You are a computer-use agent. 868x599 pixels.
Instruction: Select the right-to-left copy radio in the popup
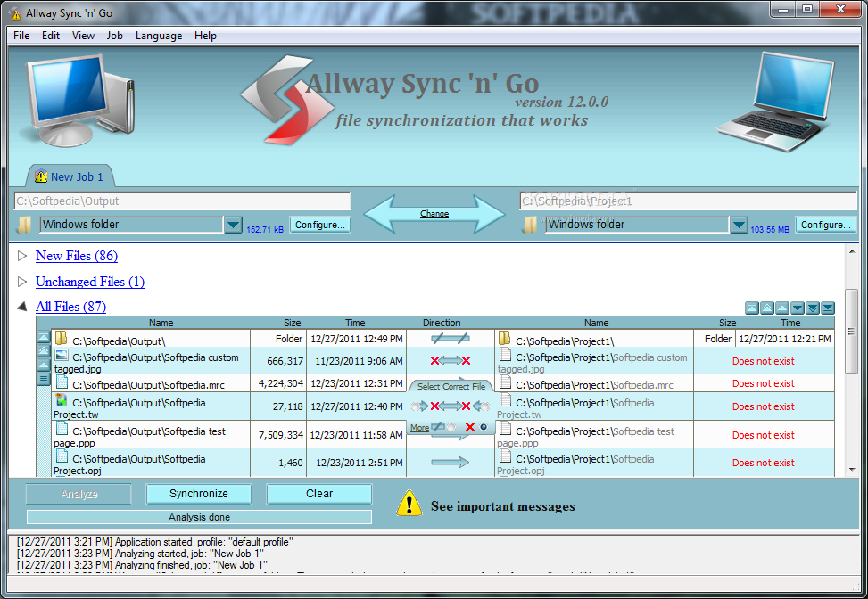(485, 406)
